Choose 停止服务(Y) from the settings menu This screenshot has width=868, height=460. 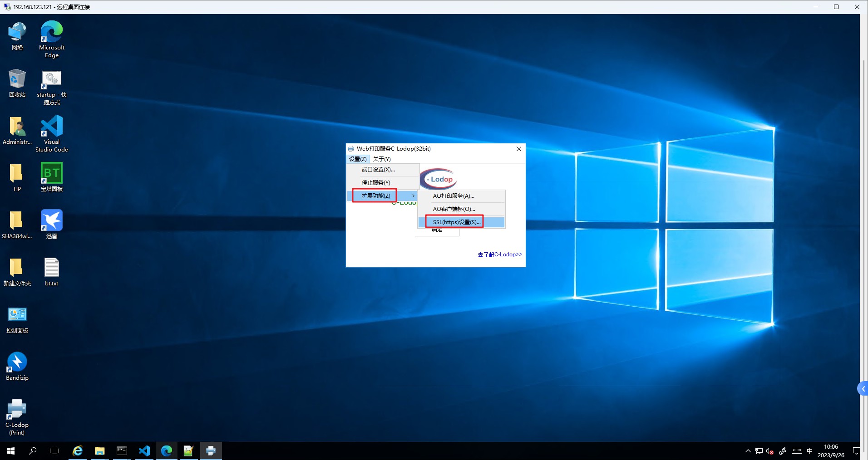pyautogui.click(x=383, y=183)
